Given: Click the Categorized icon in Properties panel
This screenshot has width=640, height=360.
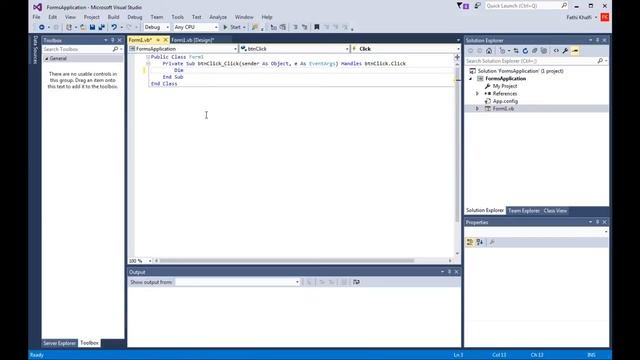Looking at the screenshot, I should [470, 242].
